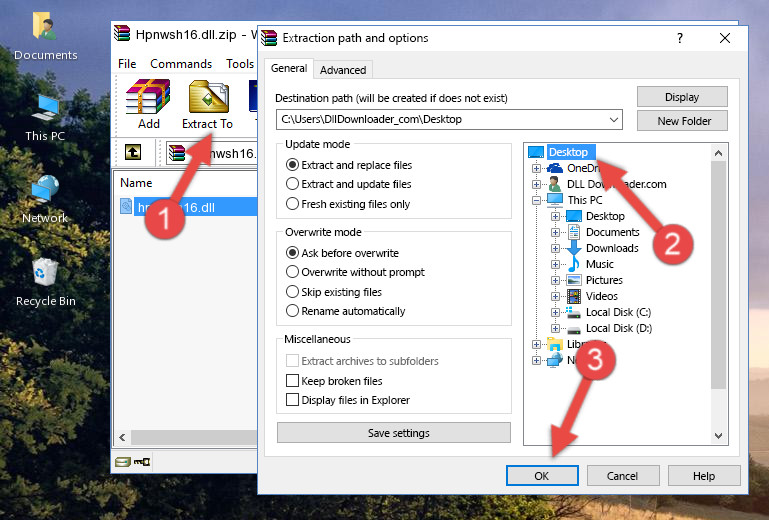The height and width of the screenshot is (520, 769).
Task: Click the folder tree vertical scrollbar thumb
Action: [x=718, y=275]
